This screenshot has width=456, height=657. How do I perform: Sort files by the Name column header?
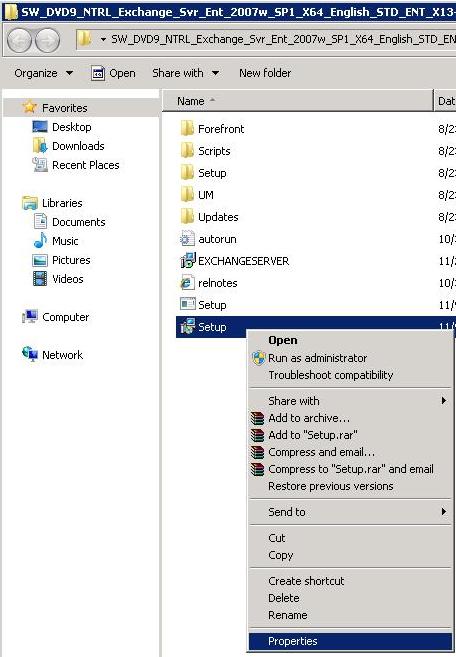pos(298,101)
